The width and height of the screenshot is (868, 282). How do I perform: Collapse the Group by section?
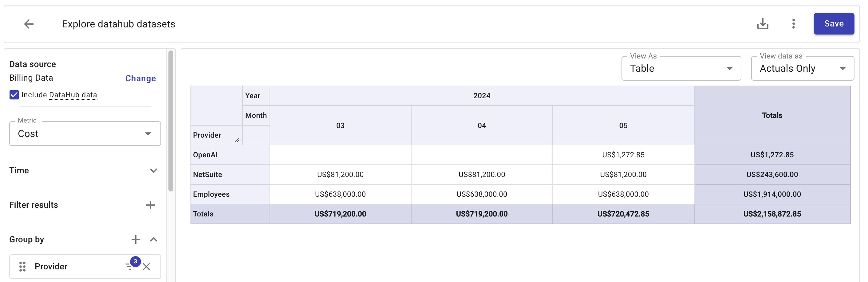[x=153, y=240]
